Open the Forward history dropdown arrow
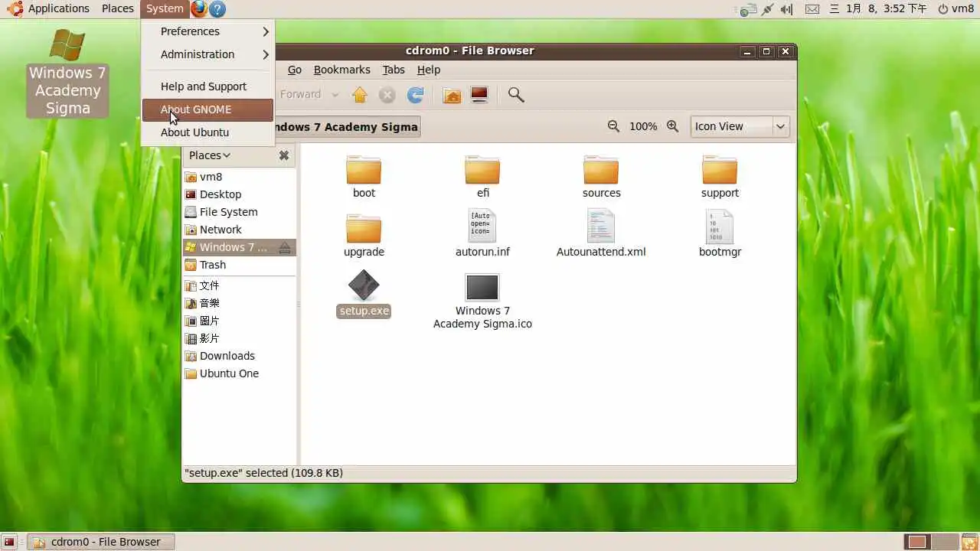The width and height of the screenshot is (980, 551). (x=335, y=95)
